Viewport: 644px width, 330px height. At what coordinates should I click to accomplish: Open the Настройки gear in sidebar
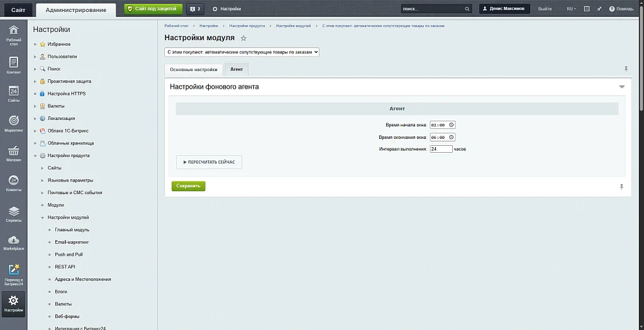click(14, 304)
